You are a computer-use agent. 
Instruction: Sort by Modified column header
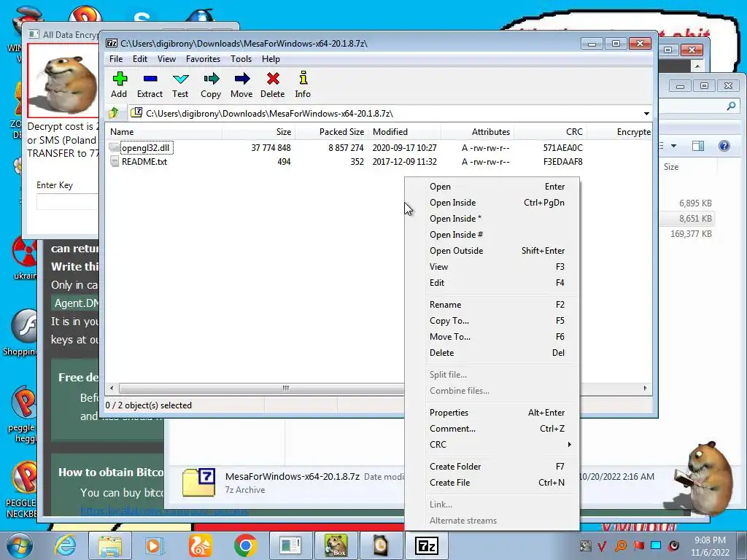pos(404,132)
